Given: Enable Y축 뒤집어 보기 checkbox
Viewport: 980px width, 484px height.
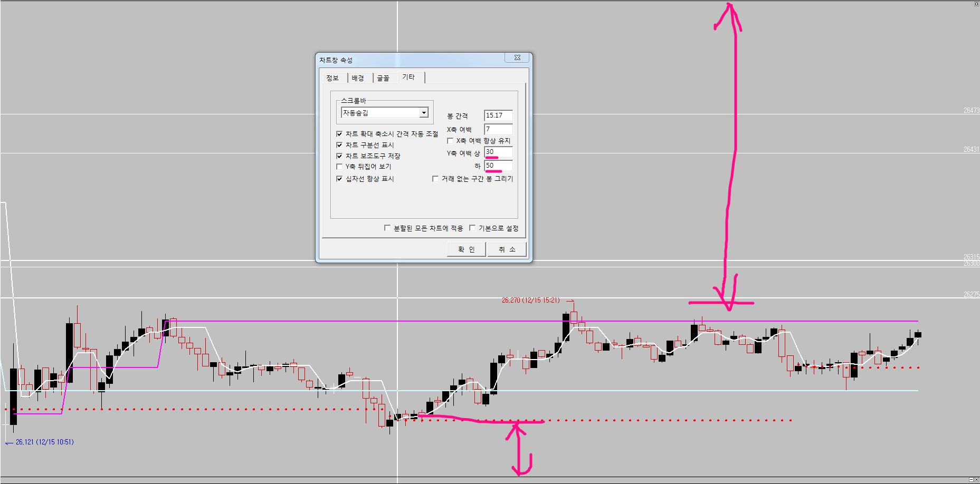Looking at the screenshot, I should point(339,167).
